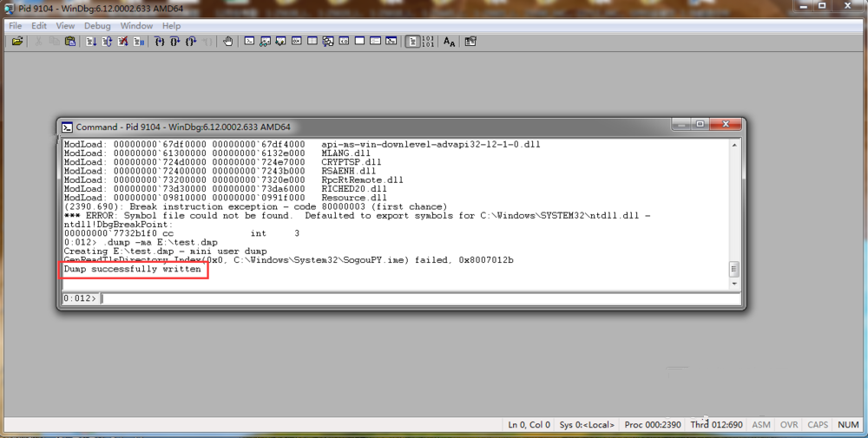The width and height of the screenshot is (868, 438).
Task: Open the Command window toolbar icon
Action: click(x=249, y=41)
